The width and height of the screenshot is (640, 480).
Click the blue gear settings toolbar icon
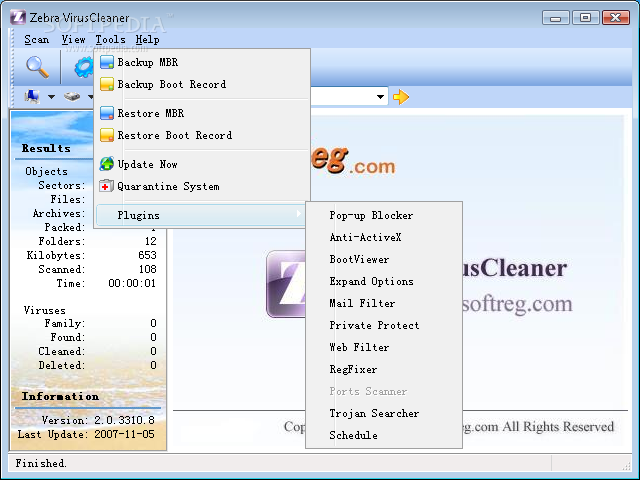coord(84,67)
